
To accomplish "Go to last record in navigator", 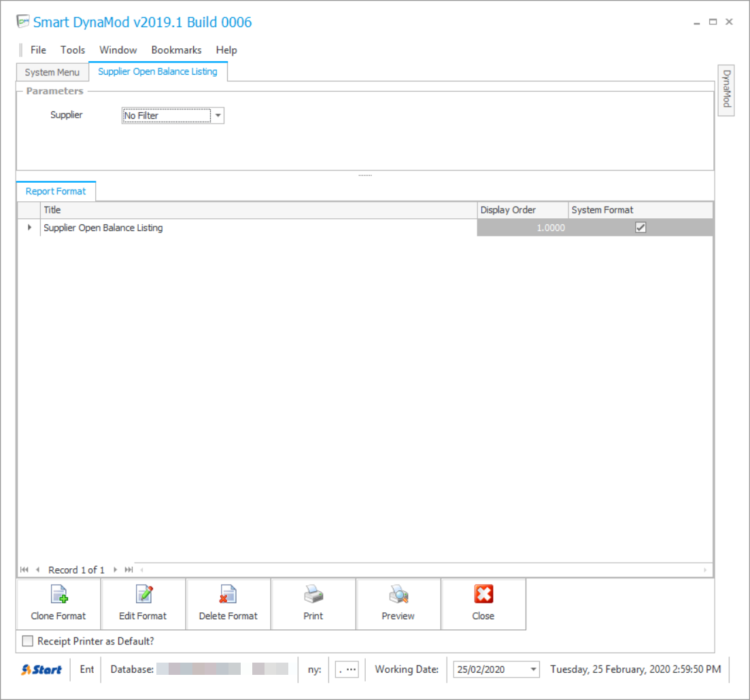I will 129,570.
